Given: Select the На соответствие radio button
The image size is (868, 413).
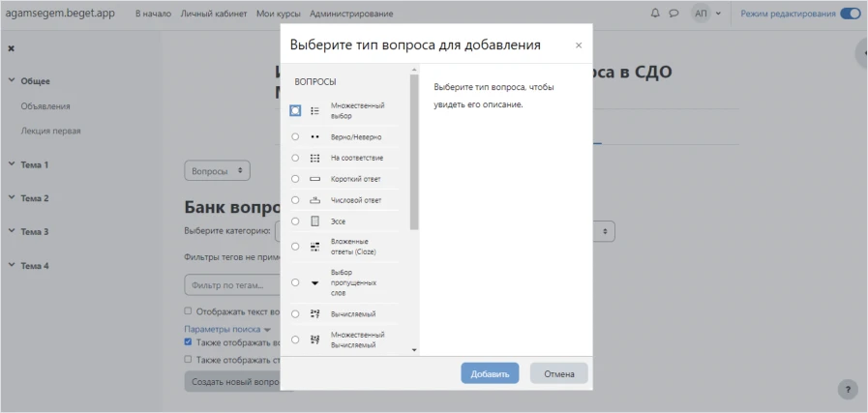Looking at the screenshot, I should [295, 158].
